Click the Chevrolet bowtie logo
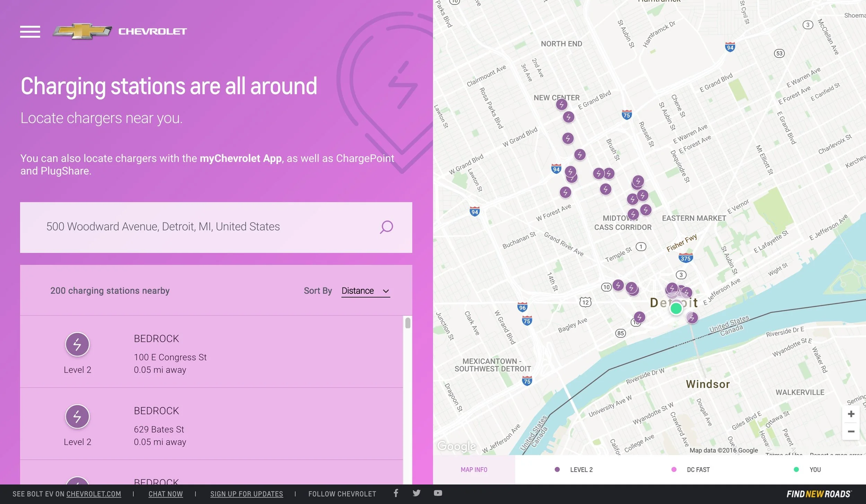 pyautogui.click(x=82, y=31)
